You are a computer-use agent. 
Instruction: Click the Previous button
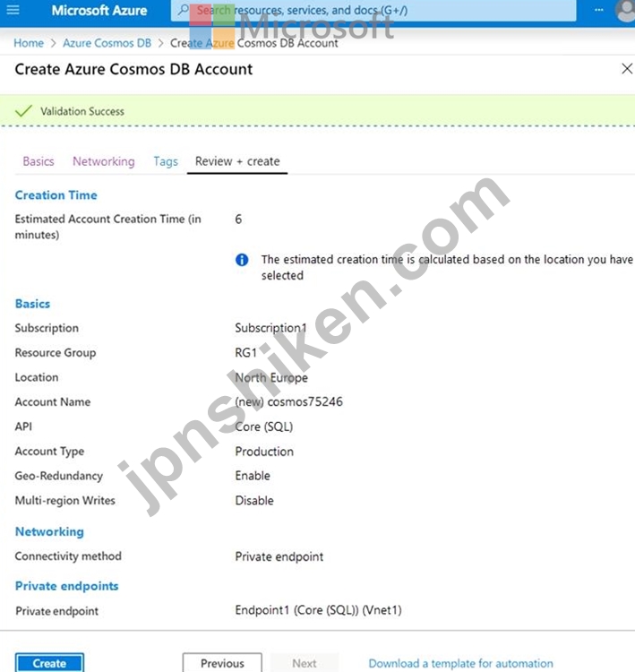[222, 663]
